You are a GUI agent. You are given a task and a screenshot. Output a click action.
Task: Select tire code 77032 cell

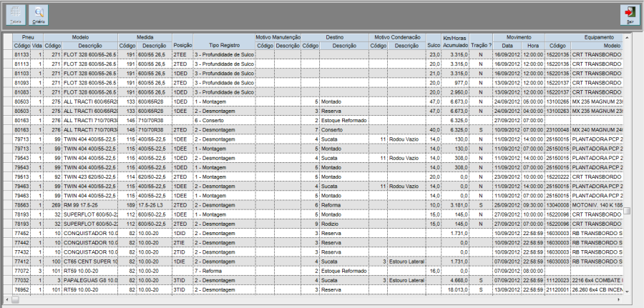[22, 281]
